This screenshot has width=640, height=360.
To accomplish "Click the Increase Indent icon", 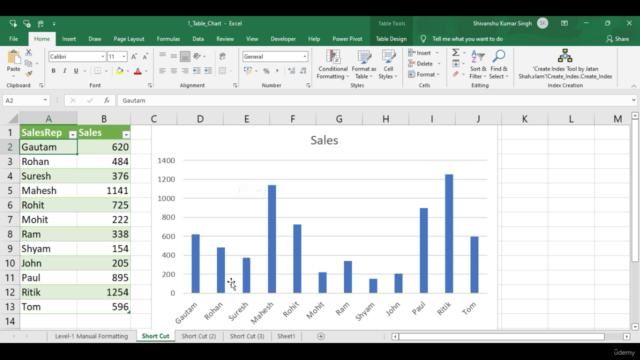I will (208, 71).
